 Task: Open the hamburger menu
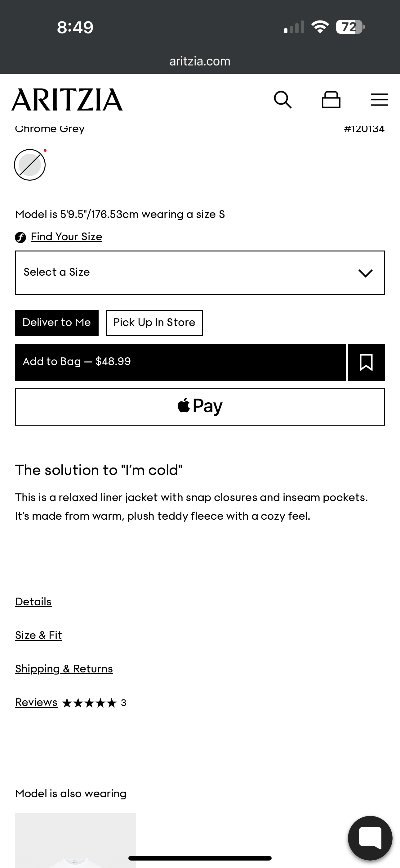pos(379,100)
